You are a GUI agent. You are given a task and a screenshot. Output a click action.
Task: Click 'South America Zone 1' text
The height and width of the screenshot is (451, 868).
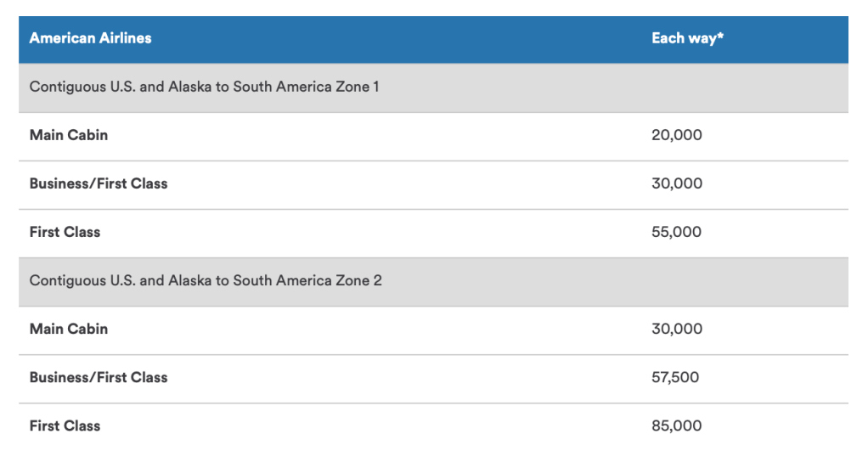click(x=307, y=87)
